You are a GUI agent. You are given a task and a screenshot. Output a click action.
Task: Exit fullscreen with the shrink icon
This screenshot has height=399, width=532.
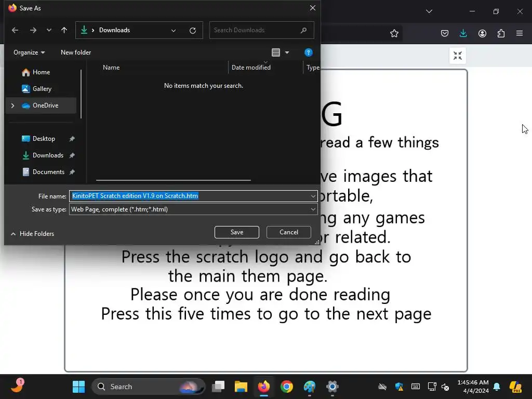point(458,55)
